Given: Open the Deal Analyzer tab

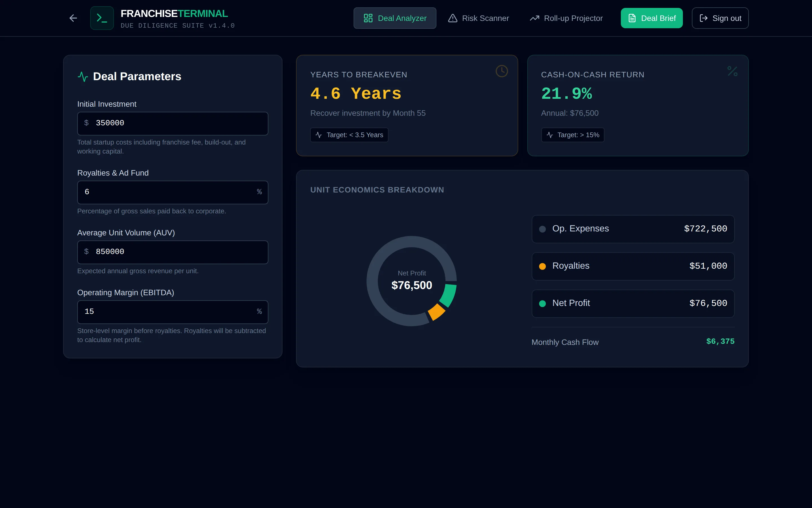Looking at the screenshot, I should point(395,18).
